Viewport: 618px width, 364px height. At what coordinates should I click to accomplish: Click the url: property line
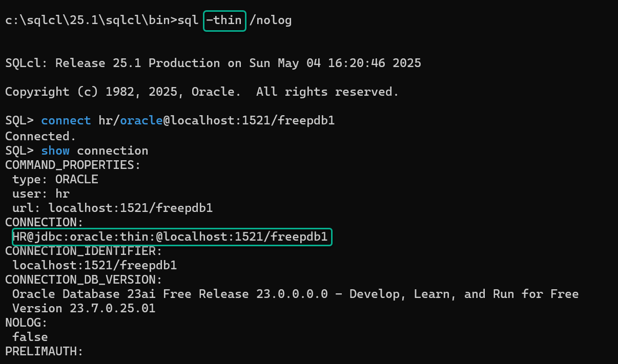click(x=112, y=208)
